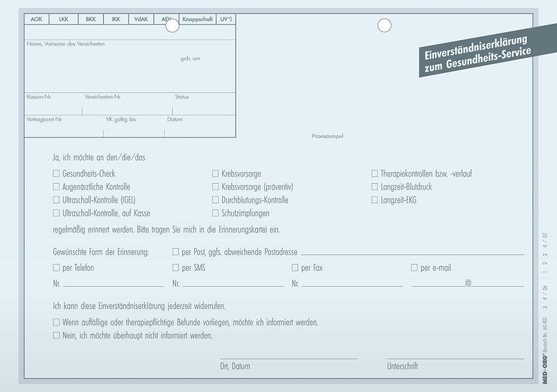This screenshot has height=392, width=557.
Task: Select the Durchblutungs-Kontrolle checkbox
Action: 215,200
